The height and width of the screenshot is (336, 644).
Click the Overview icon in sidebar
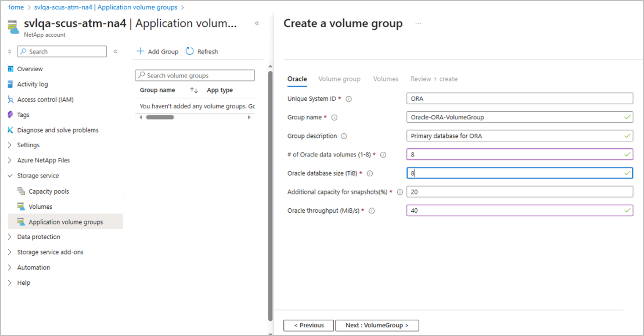click(11, 69)
